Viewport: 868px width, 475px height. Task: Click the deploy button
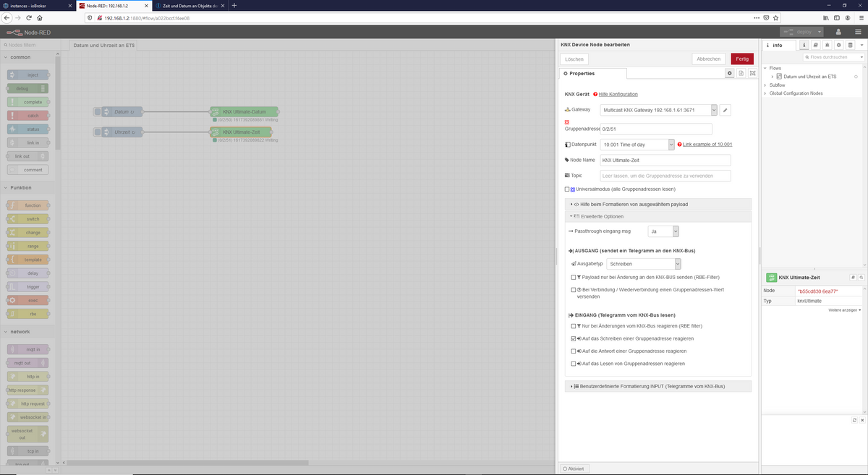click(798, 32)
